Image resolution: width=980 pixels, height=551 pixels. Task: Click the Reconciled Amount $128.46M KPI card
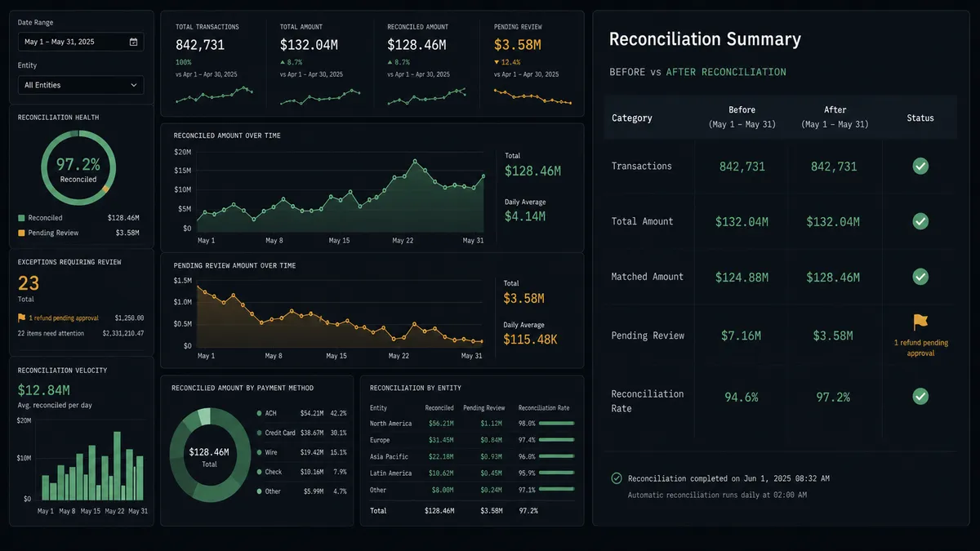pos(428,64)
